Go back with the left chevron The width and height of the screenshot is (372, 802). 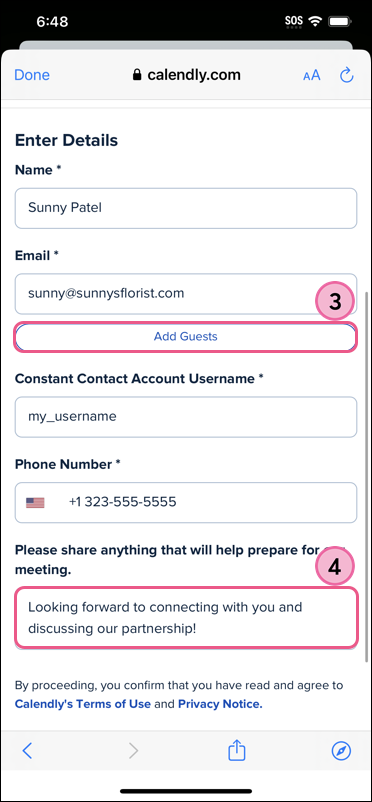pyautogui.click(x=27, y=751)
